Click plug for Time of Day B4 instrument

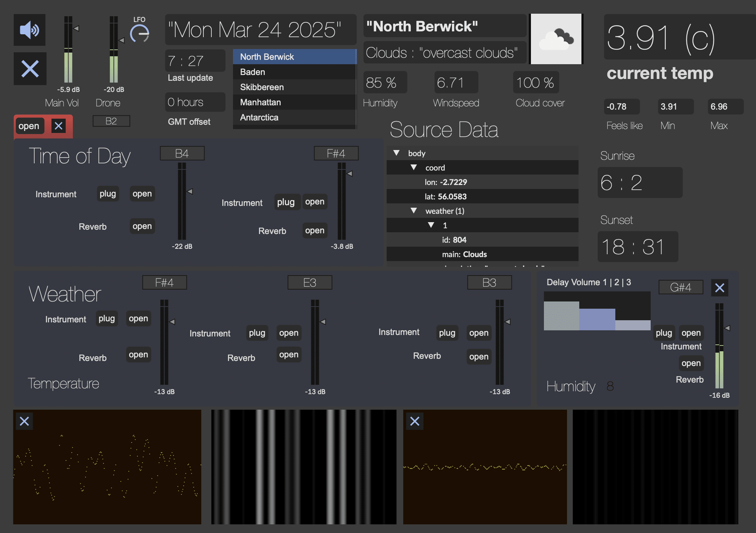[x=107, y=194]
